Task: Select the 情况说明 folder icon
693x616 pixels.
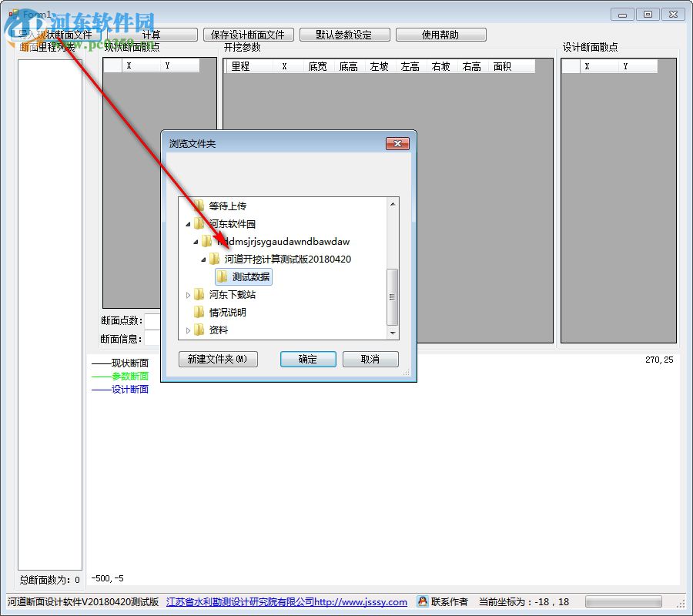Action: (199, 312)
